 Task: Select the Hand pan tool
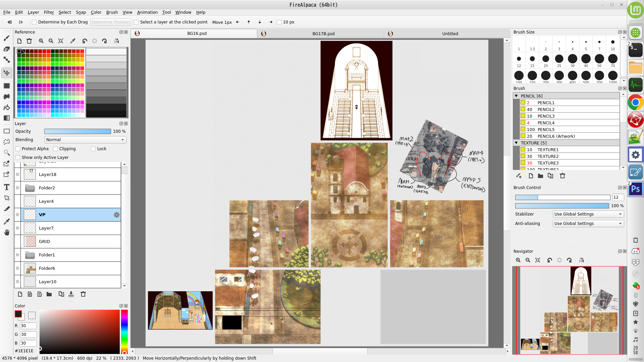[6, 232]
